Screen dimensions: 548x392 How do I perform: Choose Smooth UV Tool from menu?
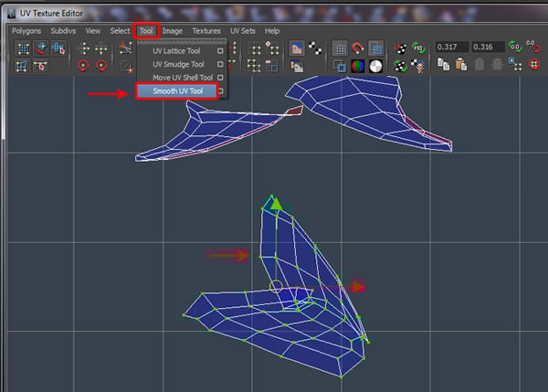(x=177, y=91)
